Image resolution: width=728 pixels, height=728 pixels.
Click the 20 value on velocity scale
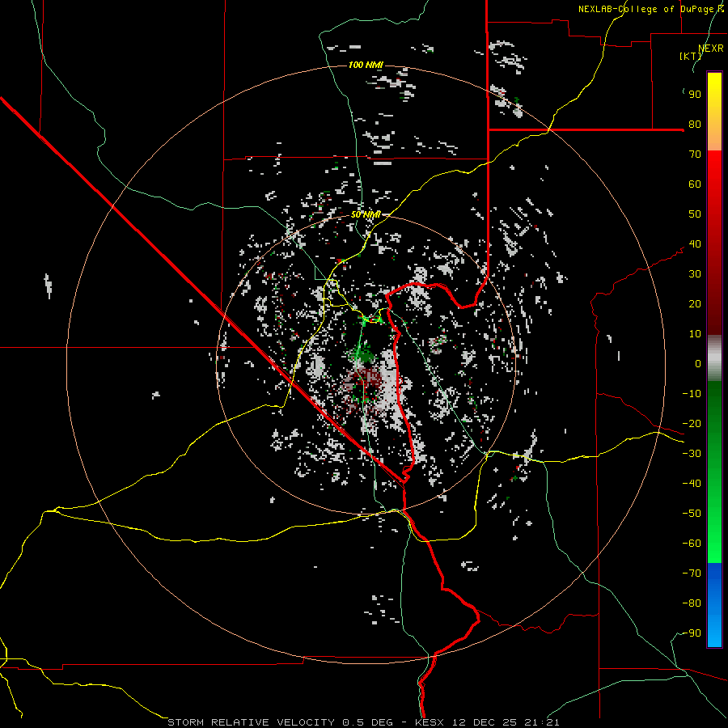click(695, 304)
